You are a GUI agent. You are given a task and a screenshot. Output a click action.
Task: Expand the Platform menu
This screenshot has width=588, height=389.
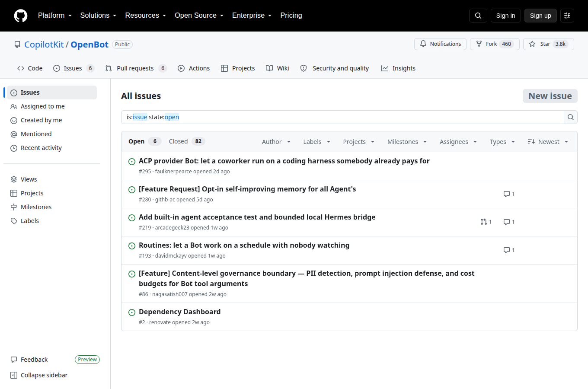[x=55, y=16]
